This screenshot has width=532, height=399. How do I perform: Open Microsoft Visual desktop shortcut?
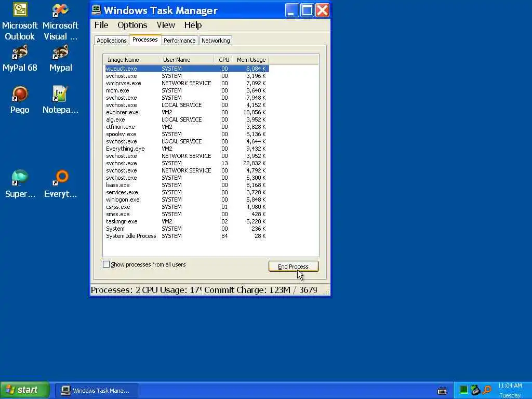click(60, 22)
